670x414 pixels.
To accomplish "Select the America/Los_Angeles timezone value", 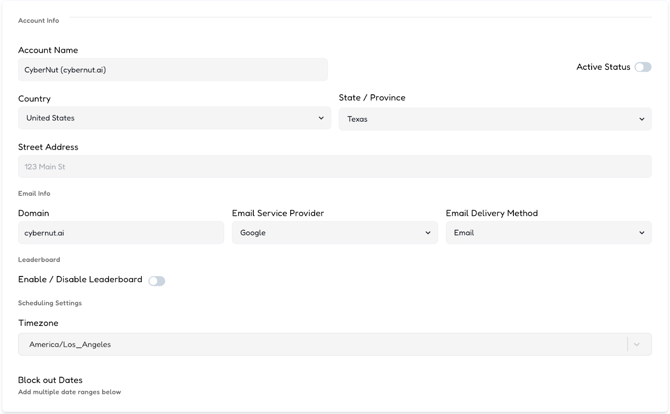I will click(x=70, y=344).
